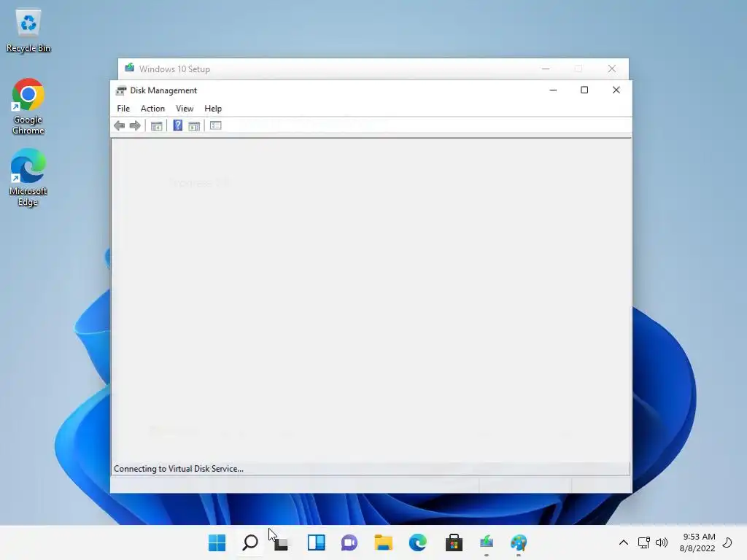
Task: Click the network icon in system tray
Action: tap(643, 542)
